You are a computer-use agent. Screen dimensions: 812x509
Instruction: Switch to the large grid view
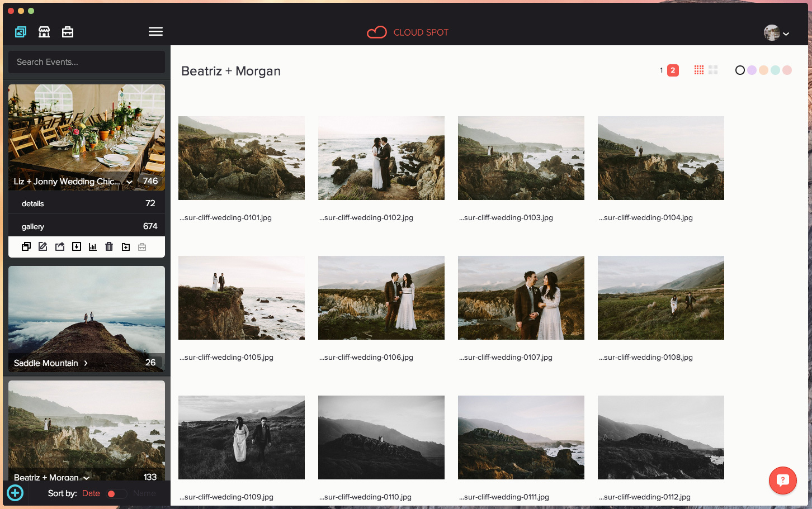pyautogui.click(x=713, y=70)
